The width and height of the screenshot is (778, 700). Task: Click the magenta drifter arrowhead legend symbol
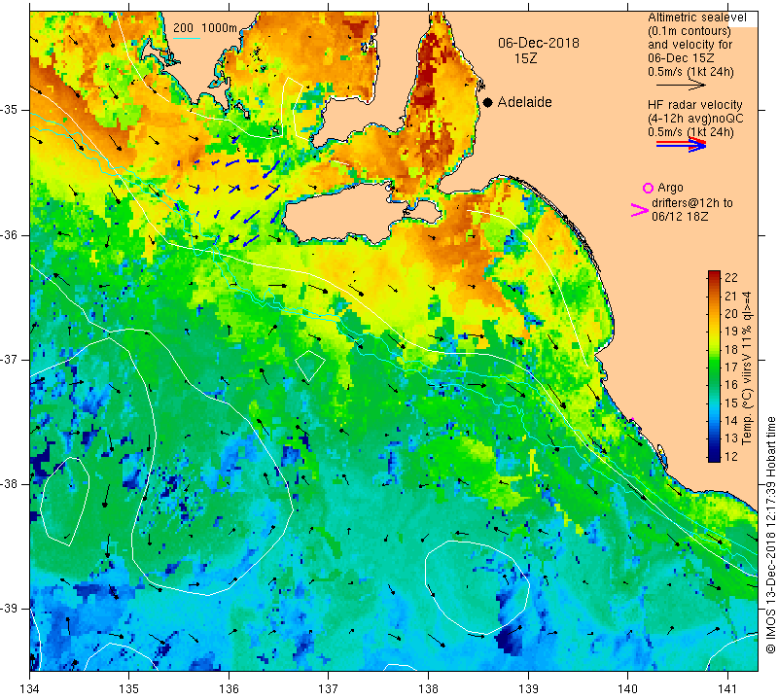point(639,210)
